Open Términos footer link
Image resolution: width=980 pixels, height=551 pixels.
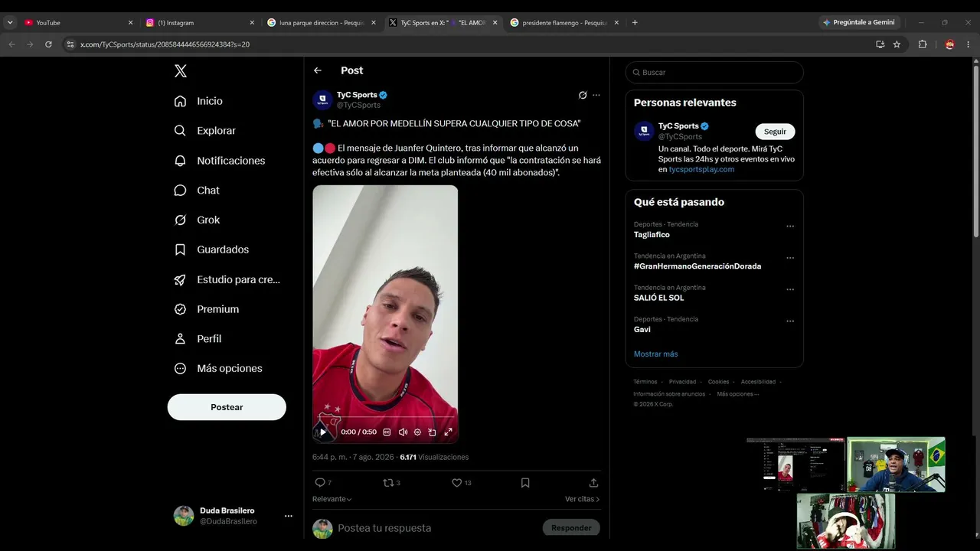(645, 382)
